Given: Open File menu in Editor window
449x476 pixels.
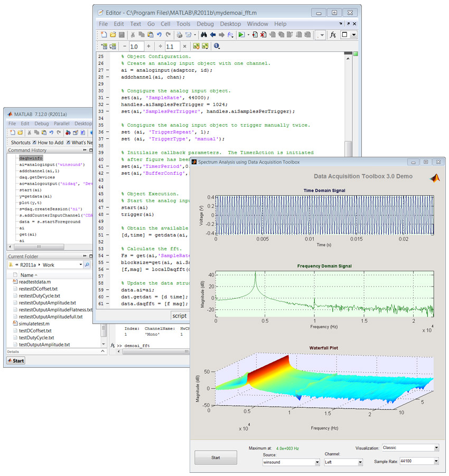Looking at the screenshot, I should 103,24.
